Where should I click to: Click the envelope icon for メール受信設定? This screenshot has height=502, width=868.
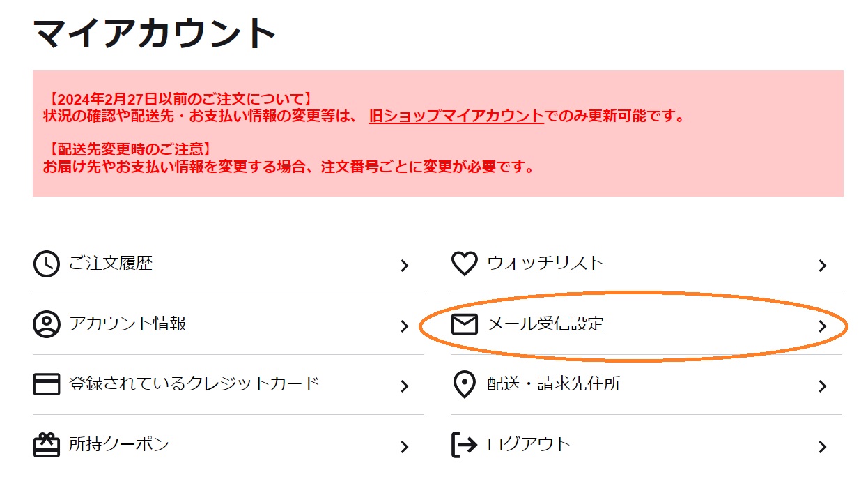[x=465, y=324]
